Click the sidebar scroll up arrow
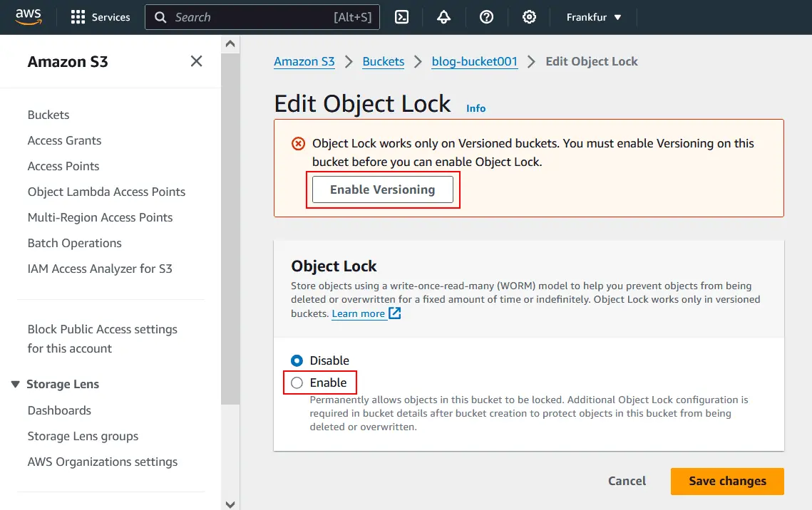The height and width of the screenshot is (510, 812). coord(230,44)
